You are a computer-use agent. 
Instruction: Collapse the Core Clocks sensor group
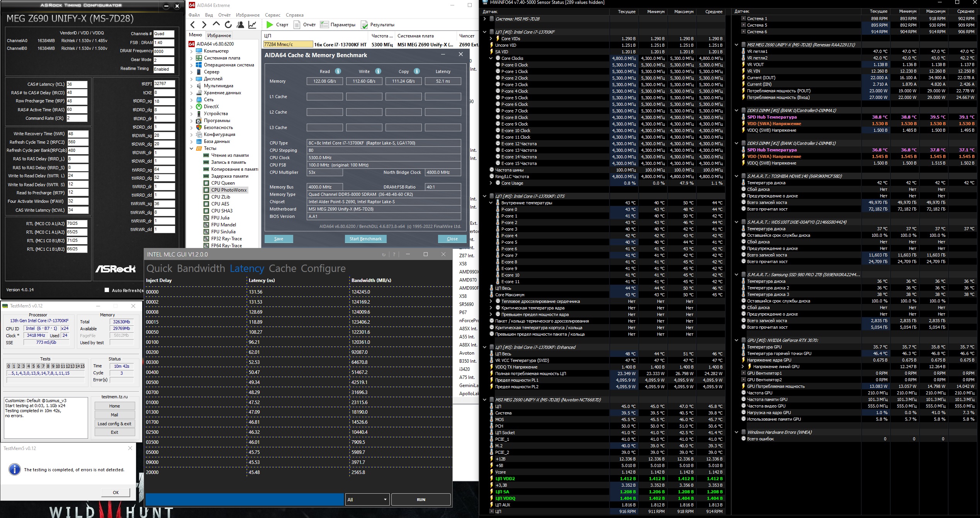click(x=491, y=58)
